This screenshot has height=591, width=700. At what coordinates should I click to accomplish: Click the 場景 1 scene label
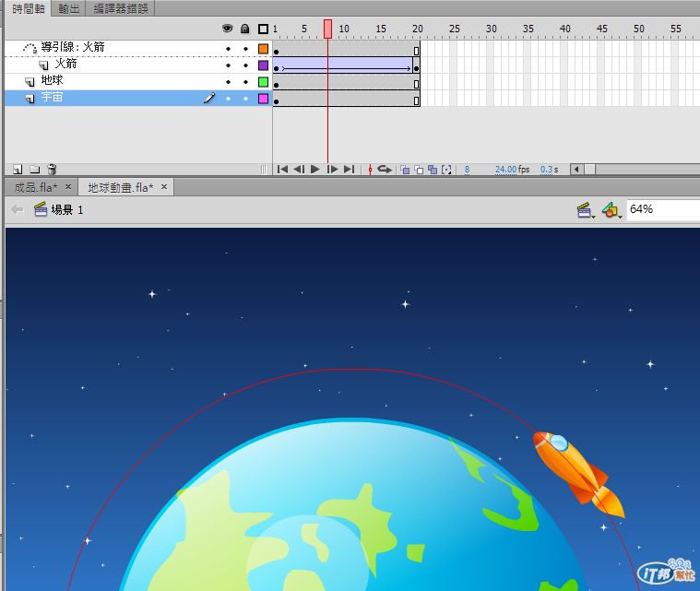pyautogui.click(x=67, y=210)
